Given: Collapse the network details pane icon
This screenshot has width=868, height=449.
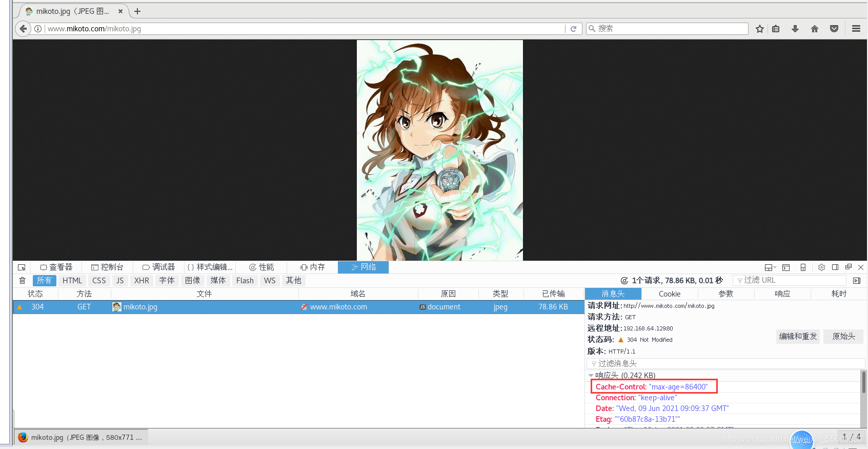Looking at the screenshot, I should [x=857, y=281].
